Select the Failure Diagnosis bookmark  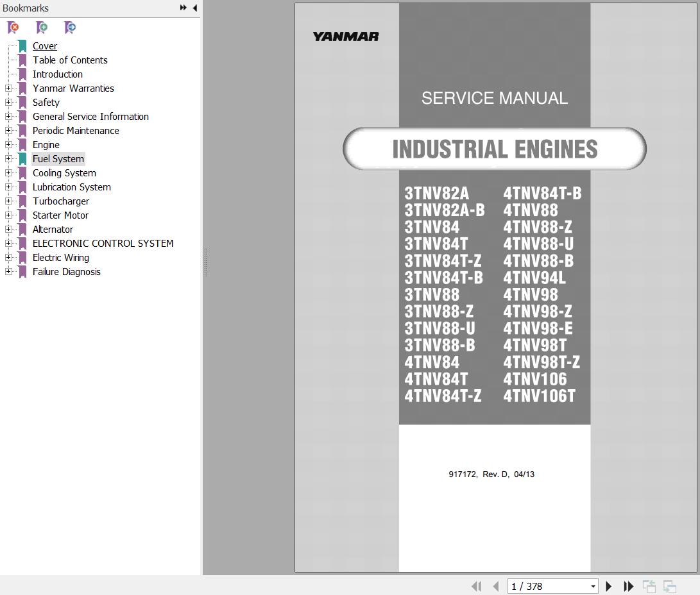[x=67, y=272]
